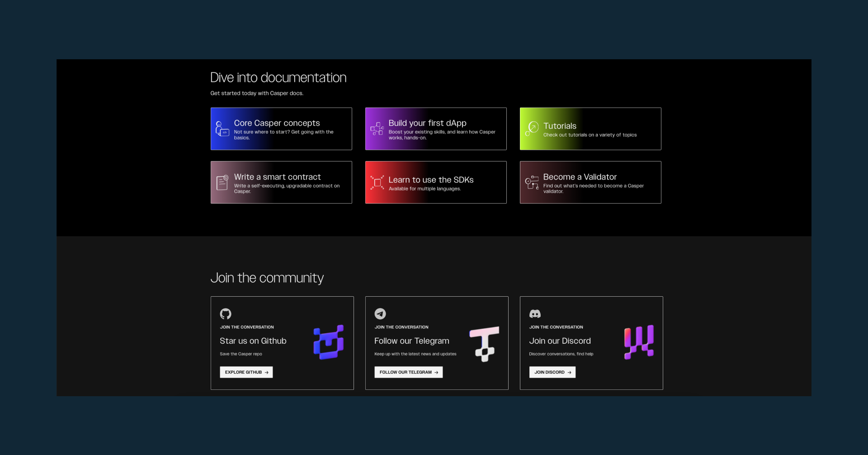Image resolution: width=868 pixels, height=455 pixels.
Task: Click the Follow Our Telegram button
Action: coord(408,372)
